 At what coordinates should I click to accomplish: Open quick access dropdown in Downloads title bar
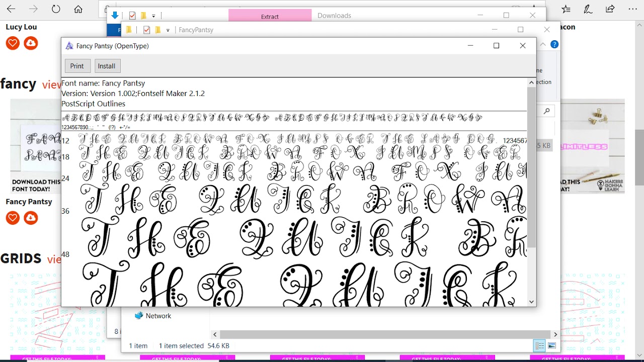(x=153, y=16)
